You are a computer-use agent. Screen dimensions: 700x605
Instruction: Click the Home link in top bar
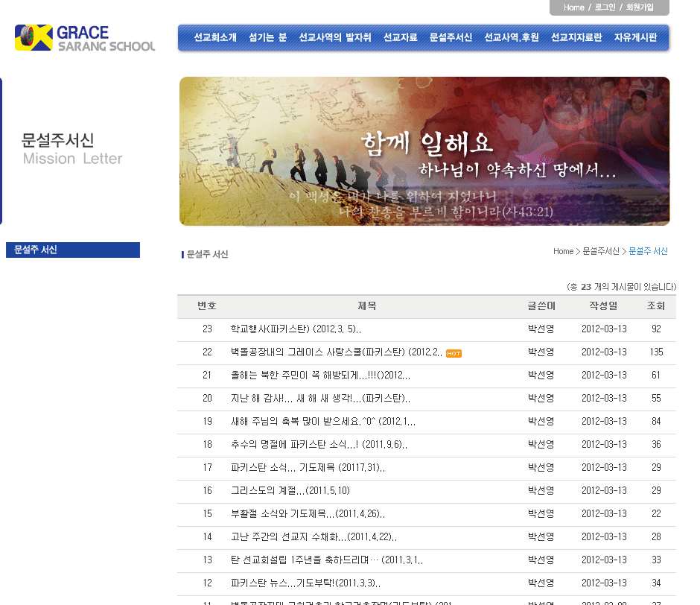pyautogui.click(x=573, y=7)
